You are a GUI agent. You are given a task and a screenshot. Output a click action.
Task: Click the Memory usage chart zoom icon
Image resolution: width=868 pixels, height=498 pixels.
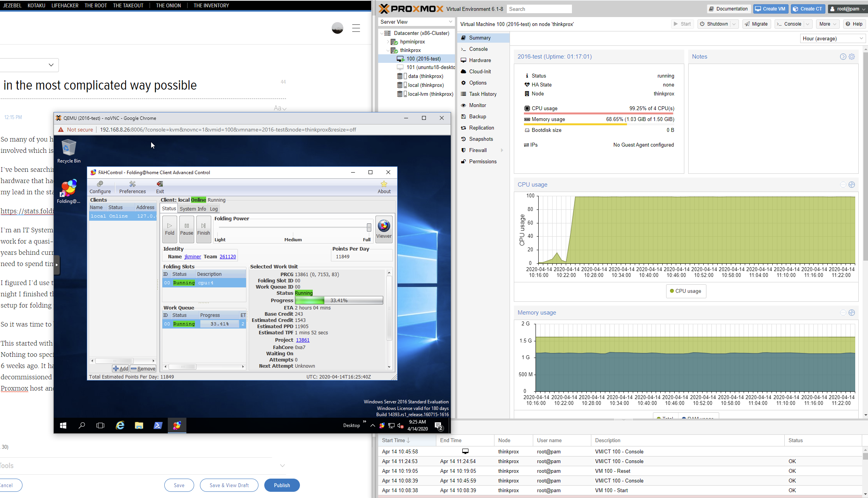click(852, 313)
